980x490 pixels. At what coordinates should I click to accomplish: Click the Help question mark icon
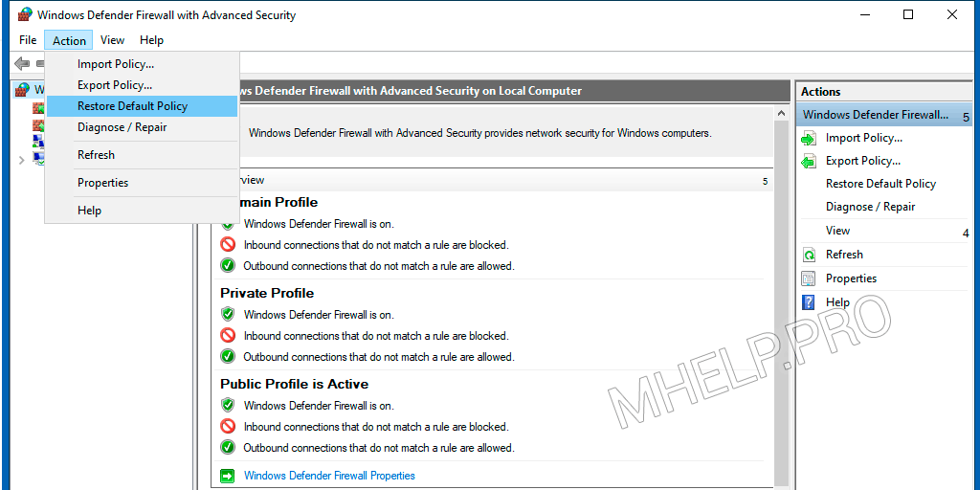809,302
